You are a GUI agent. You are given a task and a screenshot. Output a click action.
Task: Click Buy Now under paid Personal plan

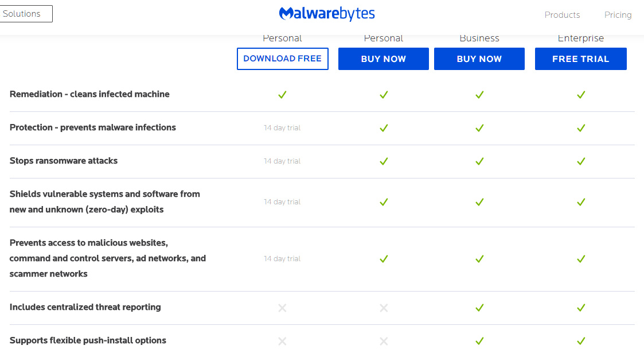coord(383,59)
